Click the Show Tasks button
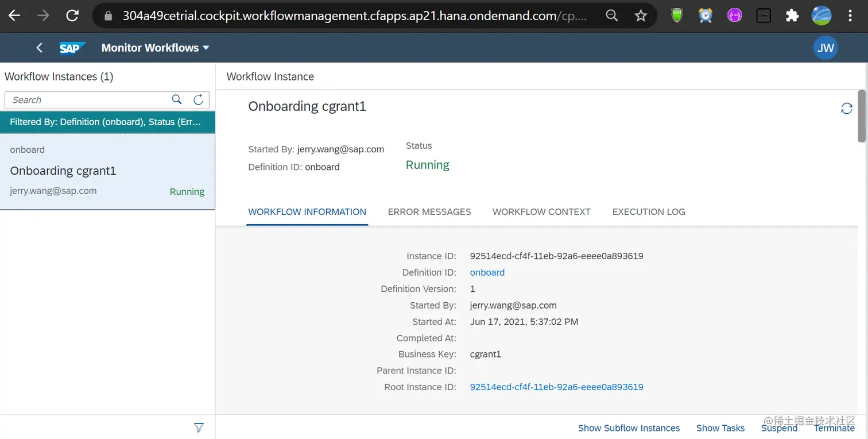 (x=720, y=428)
